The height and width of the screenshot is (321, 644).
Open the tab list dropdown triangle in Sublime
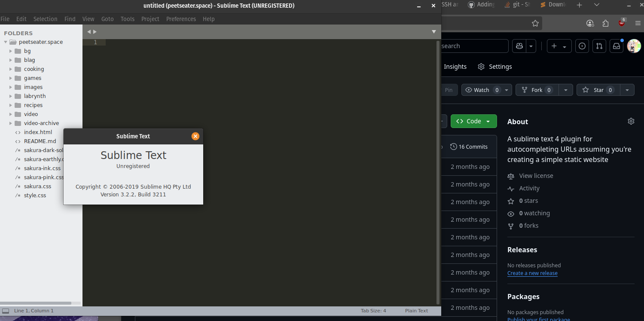(x=434, y=32)
